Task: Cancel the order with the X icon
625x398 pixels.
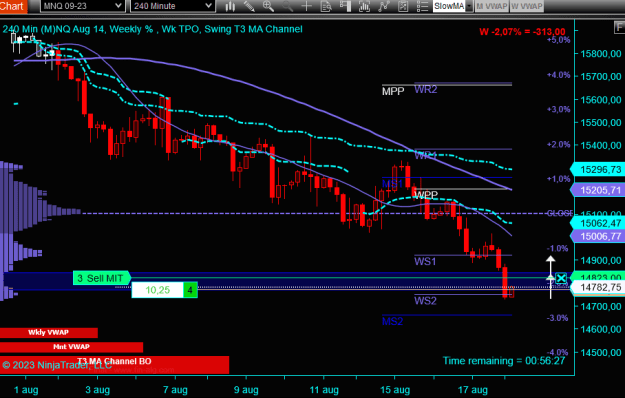Action: coord(561,278)
